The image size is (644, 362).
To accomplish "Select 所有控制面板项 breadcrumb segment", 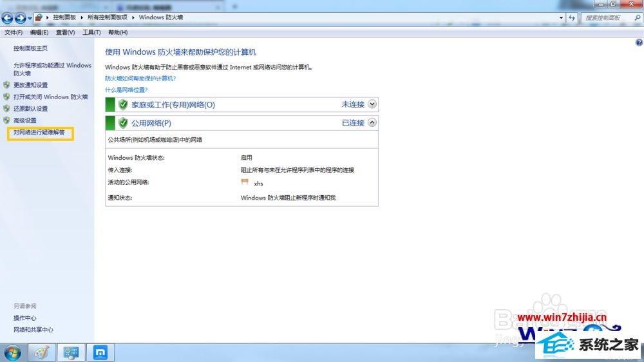I will 107,17.
